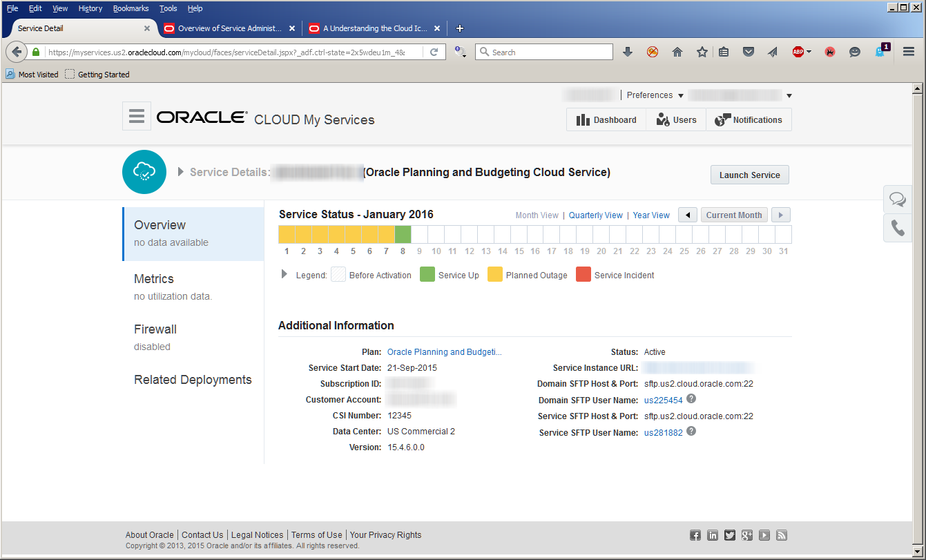Screen dimensions: 926x560
Task: Open Oracle's Twitter icon in footer
Action: tap(730, 535)
